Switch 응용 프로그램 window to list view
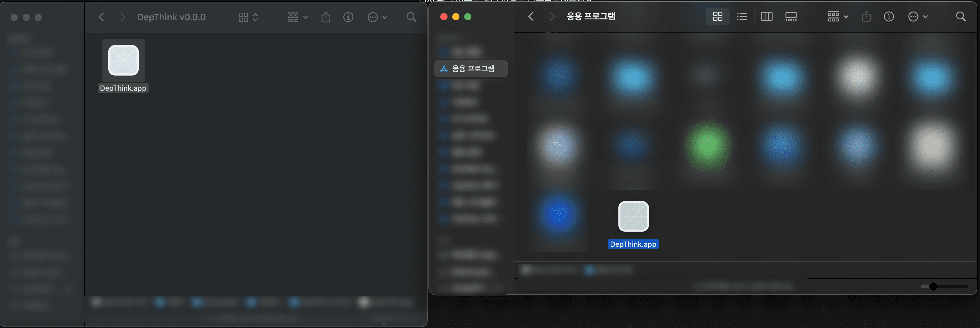The width and height of the screenshot is (980, 328). click(742, 16)
